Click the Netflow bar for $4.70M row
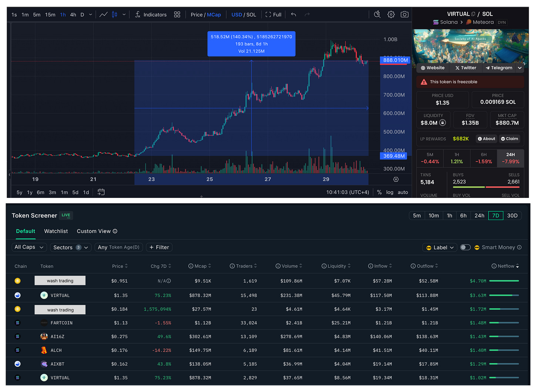 (x=504, y=281)
